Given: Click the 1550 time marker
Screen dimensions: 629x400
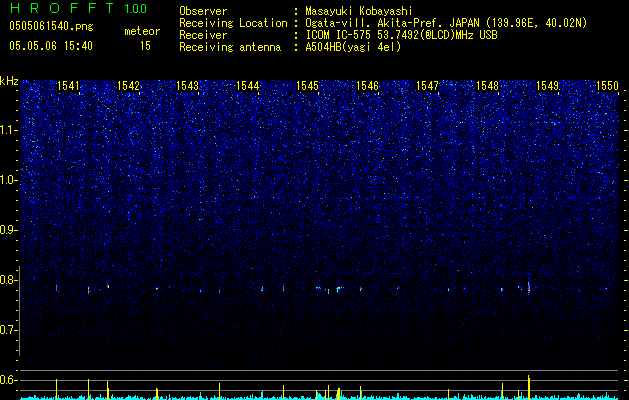Looking at the screenshot, I should (x=607, y=86).
